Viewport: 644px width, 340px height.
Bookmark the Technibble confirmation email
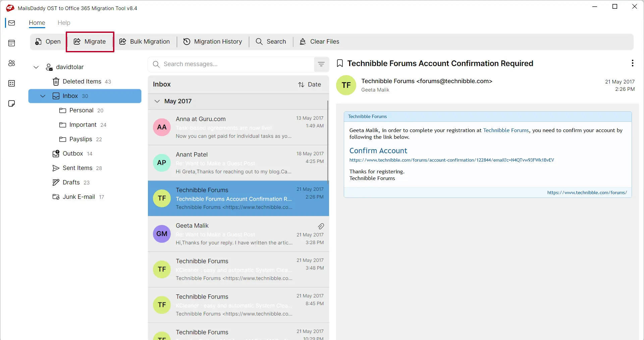coord(340,63)
